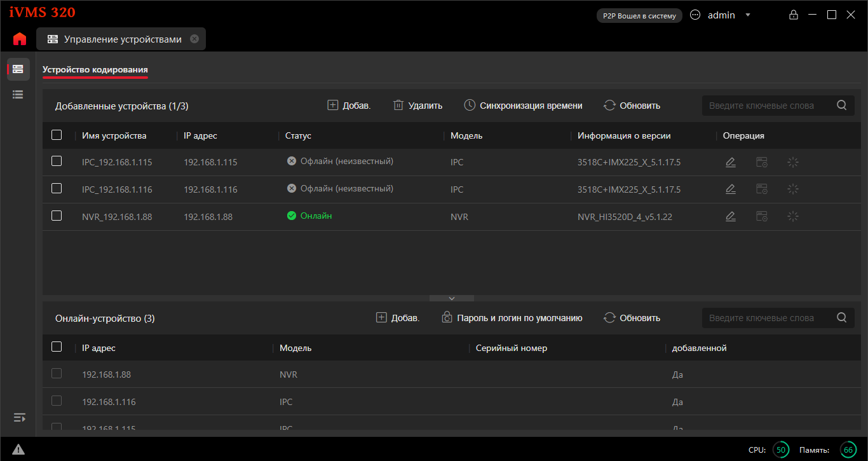Open device management sidebar icon
This screenshot has height=461, width=868.
(18, 69)
